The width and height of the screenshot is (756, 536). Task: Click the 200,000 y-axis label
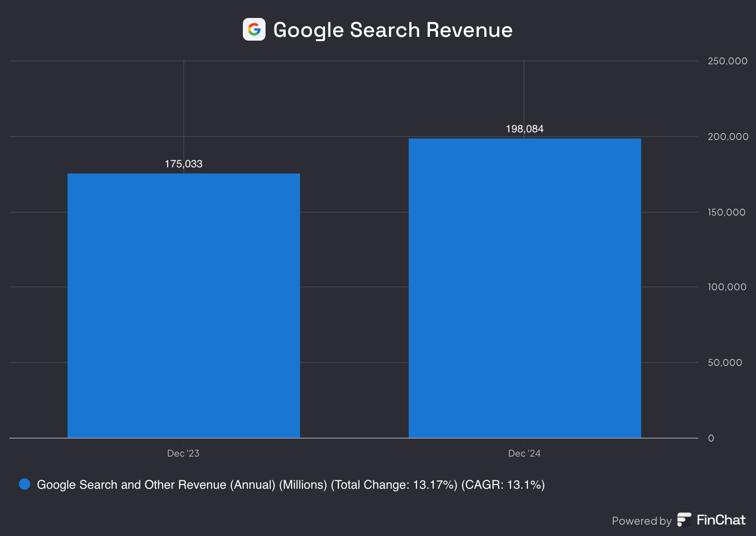(x=728, y=137)
